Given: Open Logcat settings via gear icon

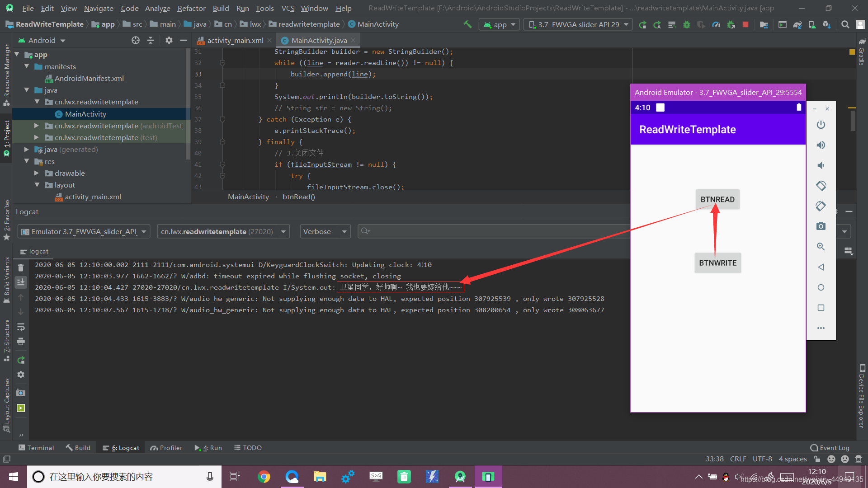Looking at the screenshot, I should pos(21,375).
